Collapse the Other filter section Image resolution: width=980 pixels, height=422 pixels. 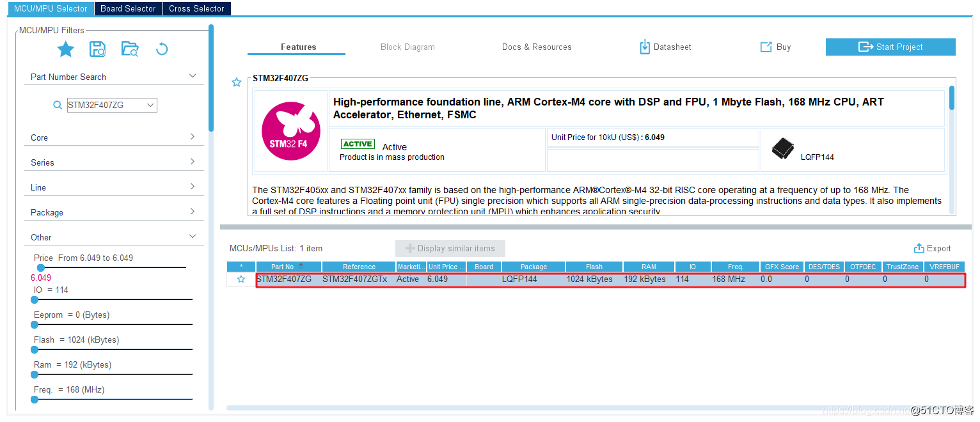193,237
